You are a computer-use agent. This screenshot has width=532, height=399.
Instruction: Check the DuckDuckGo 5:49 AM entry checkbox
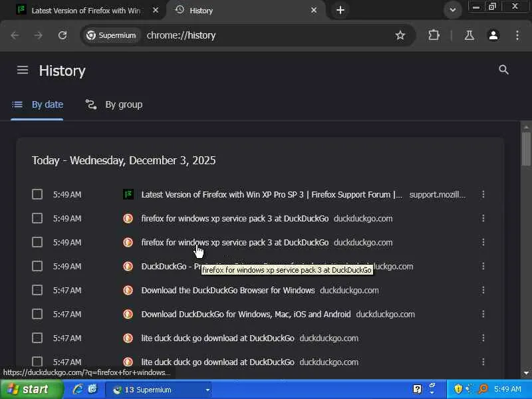click(x=37, y=267)
